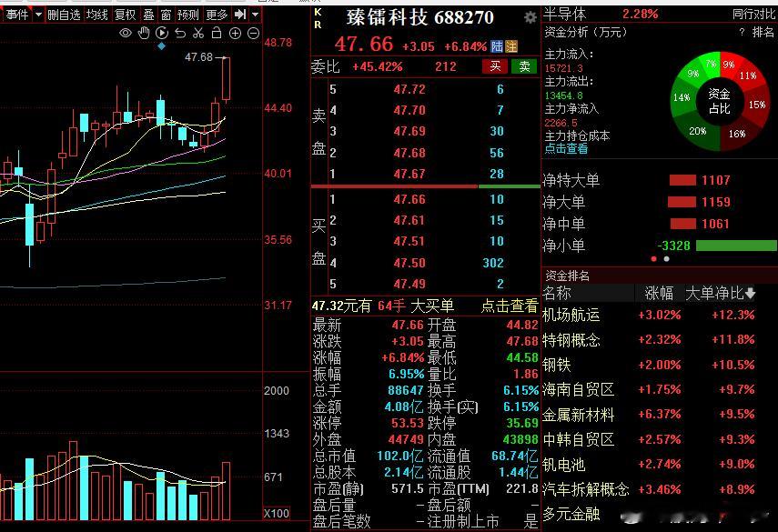Image resolution: width=778 pixels, height=532 pixels.
Task: Click the 总市值 102.0亿 value
Action: pos(399,456)
